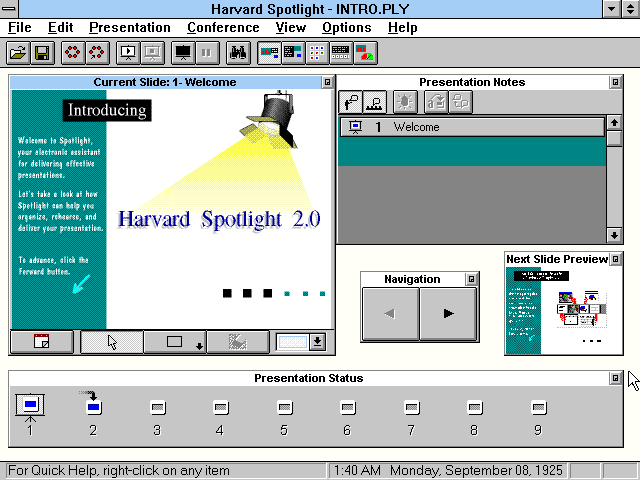This screenshot has height=480, width=640.
Task: Open the Help menu
Action: pos(402,28)
